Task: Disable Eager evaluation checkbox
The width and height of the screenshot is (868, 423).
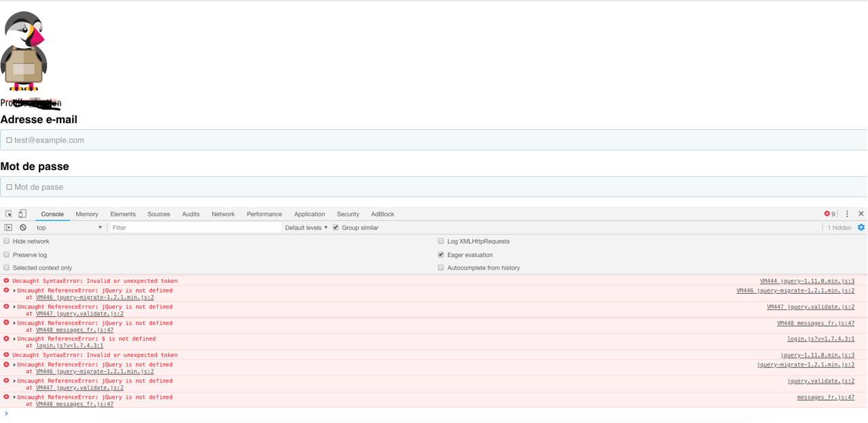Action: [441, 255]
